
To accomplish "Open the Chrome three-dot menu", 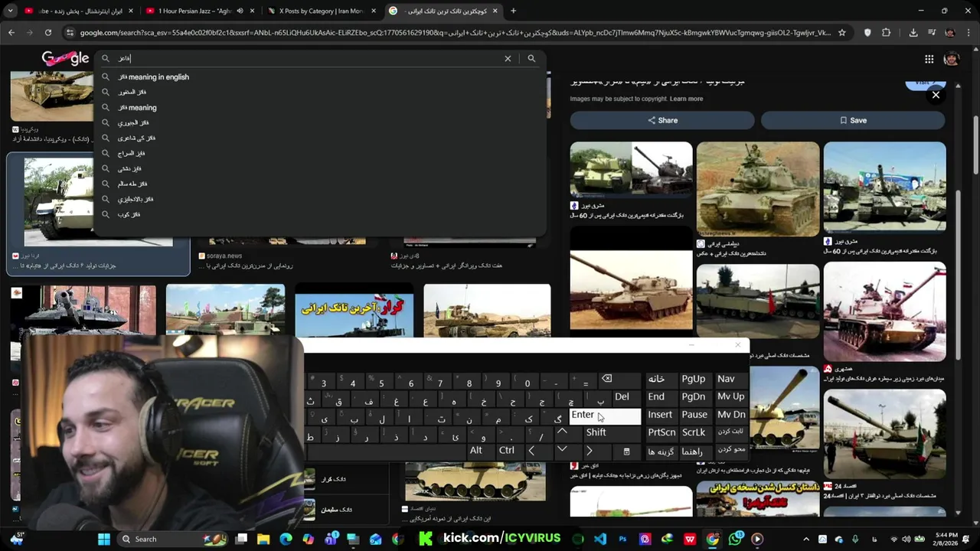I will (969, 33).
